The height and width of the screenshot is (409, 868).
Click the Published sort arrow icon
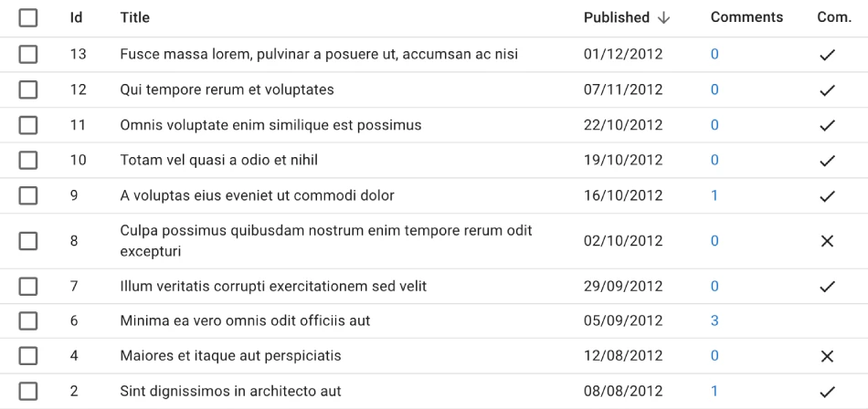[664, 17]
